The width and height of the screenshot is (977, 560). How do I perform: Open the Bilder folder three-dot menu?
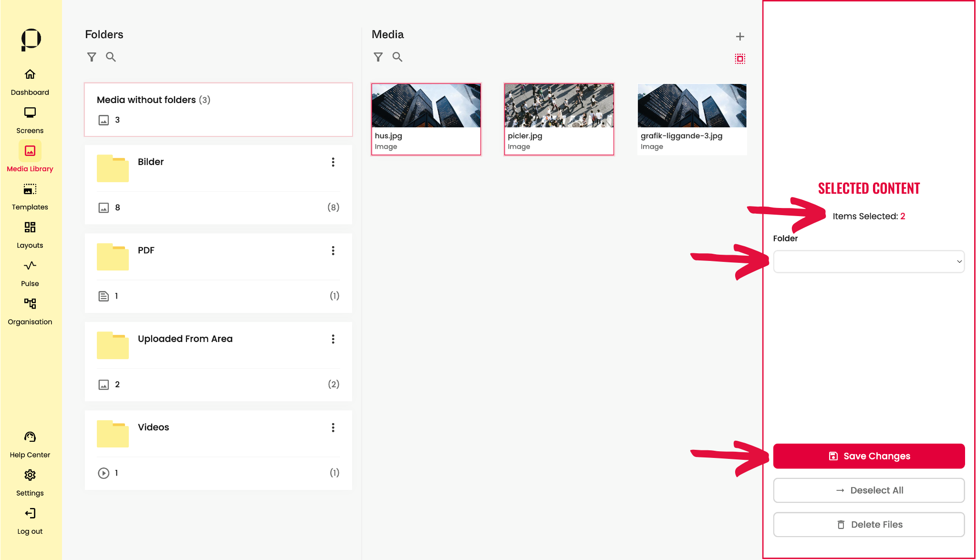pyautogui.click(x=333, y=162)
